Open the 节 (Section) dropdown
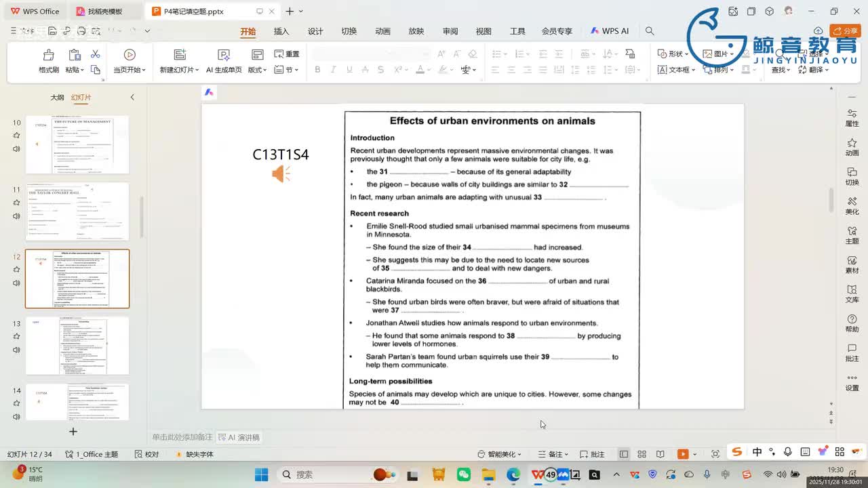The width and height of the screenshot is (868, 488). pyautogui.click(x=288, y=70)
